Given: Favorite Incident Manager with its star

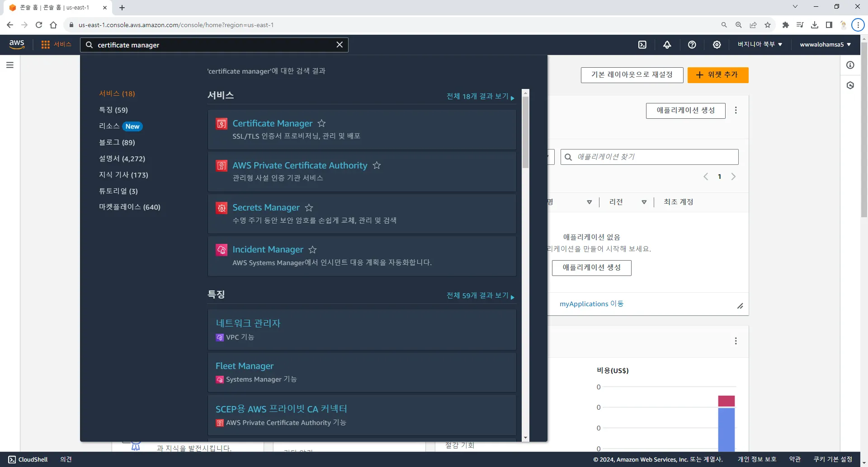Looking at the screenshot, I should 312,250.
